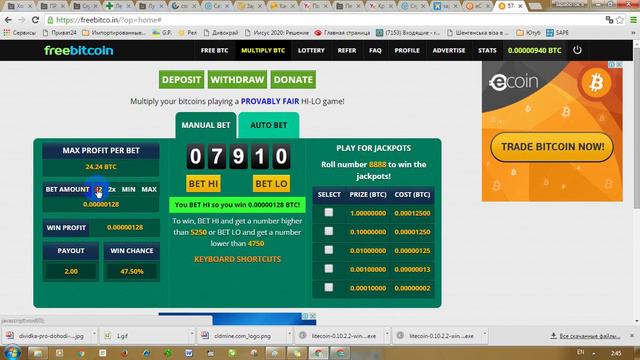Click the browser forward arrow

click(x=22, y=20)
